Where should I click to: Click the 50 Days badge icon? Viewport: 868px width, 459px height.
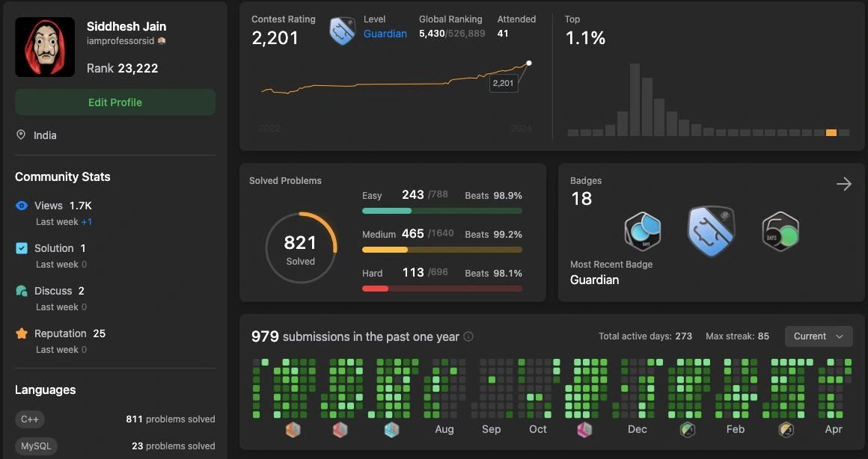[780, 231]
